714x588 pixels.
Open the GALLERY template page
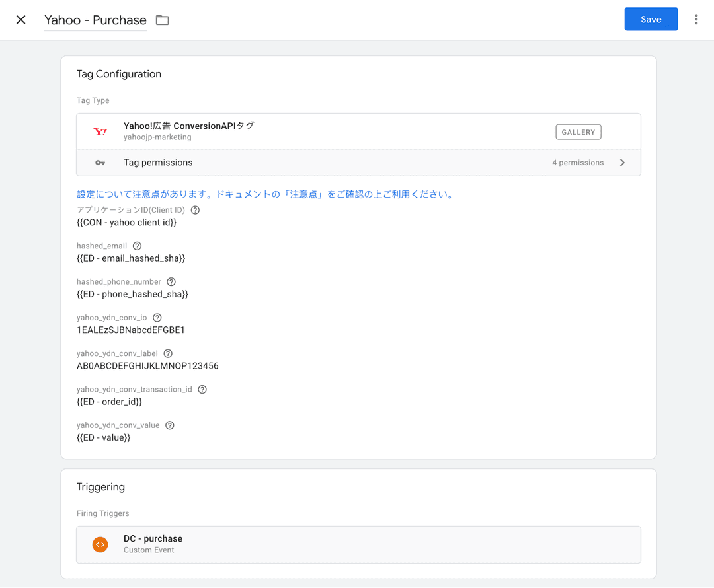pos(578,131)
